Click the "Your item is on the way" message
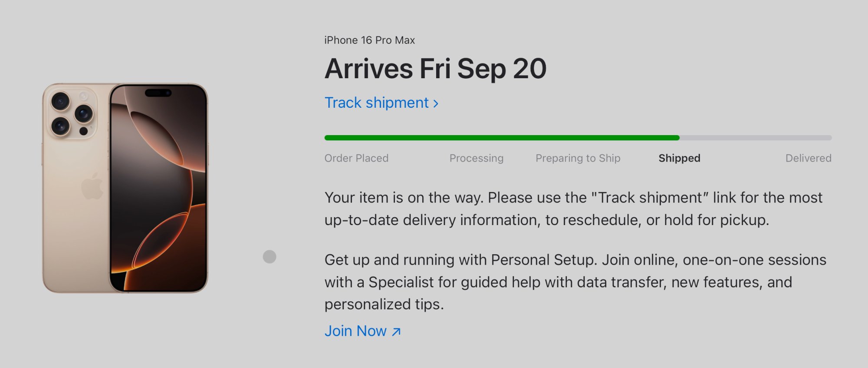The height and width of the screenshot is (368, 868). tap(573, 209)
